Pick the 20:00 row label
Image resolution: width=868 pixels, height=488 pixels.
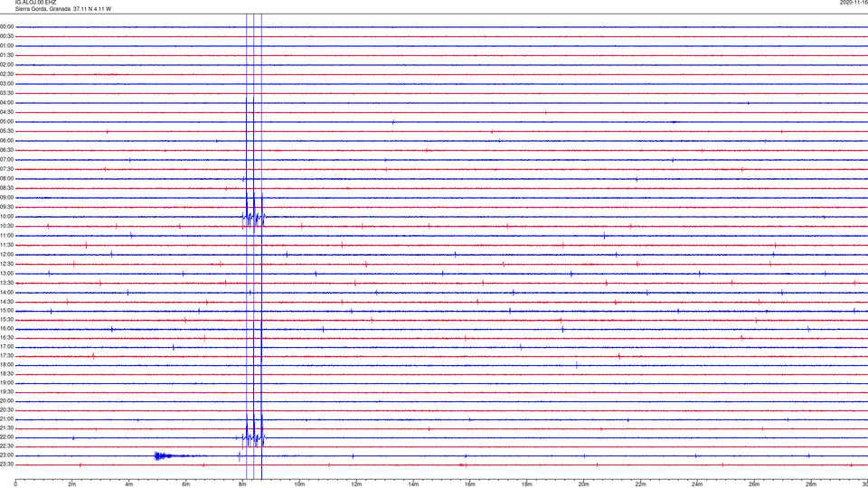tap(7, 401)
